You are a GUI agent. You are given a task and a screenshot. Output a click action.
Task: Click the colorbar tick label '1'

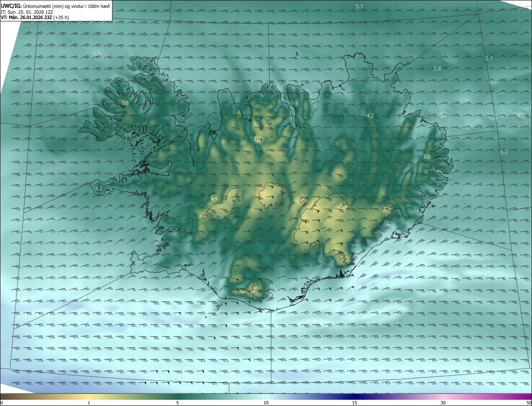89,403
